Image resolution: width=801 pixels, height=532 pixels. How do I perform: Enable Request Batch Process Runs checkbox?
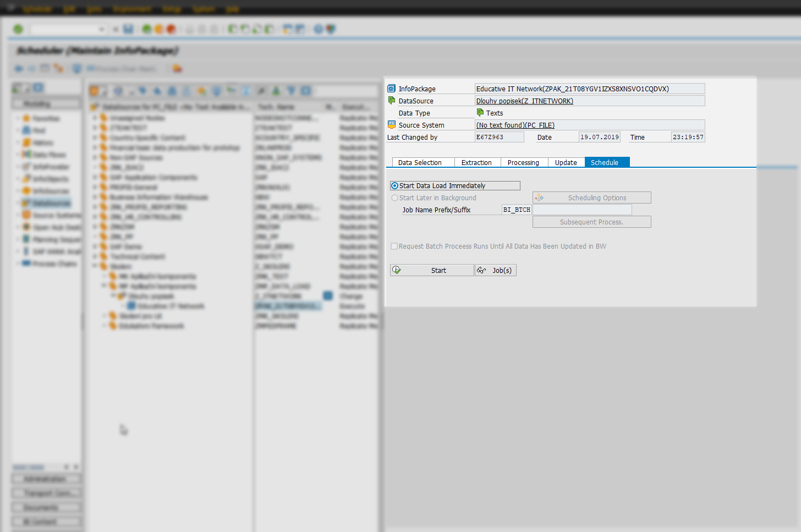pyautogui.click(x=394, y=246)
